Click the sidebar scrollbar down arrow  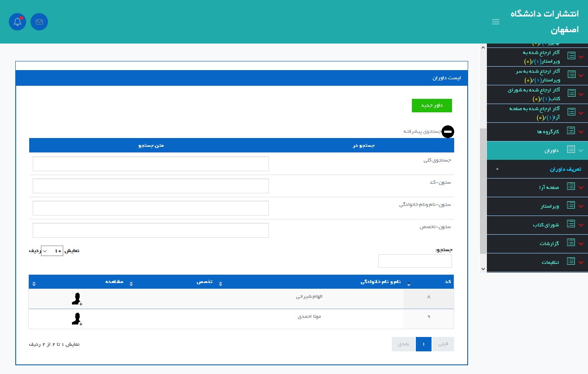tap(483, 269)
